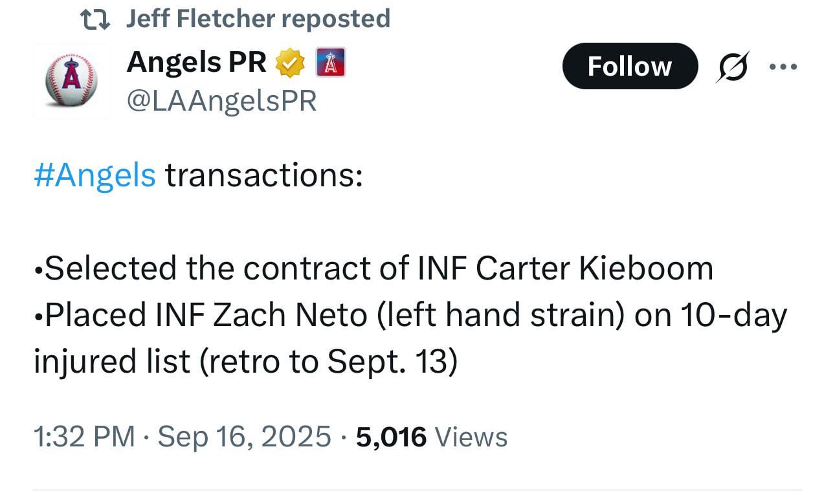The width and height of the screenshot is (835, 504).
Task: Click the Views label
Action: (471, 437)
